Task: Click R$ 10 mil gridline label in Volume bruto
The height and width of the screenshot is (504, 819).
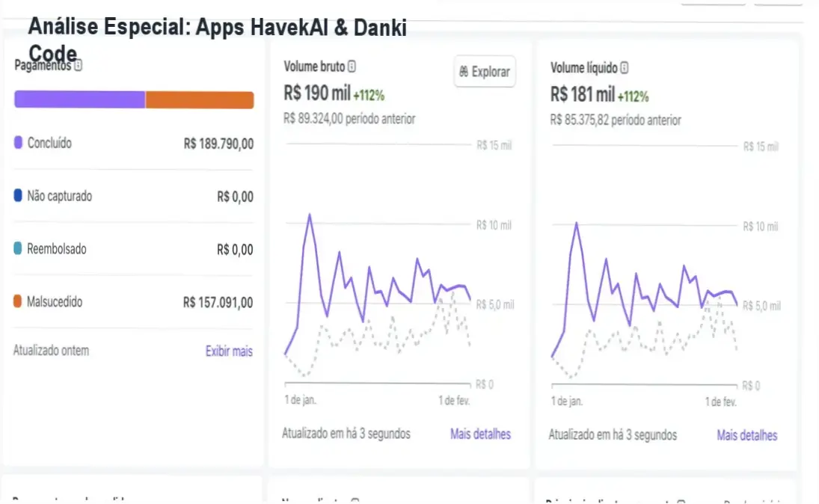Action: coord(494,225)
